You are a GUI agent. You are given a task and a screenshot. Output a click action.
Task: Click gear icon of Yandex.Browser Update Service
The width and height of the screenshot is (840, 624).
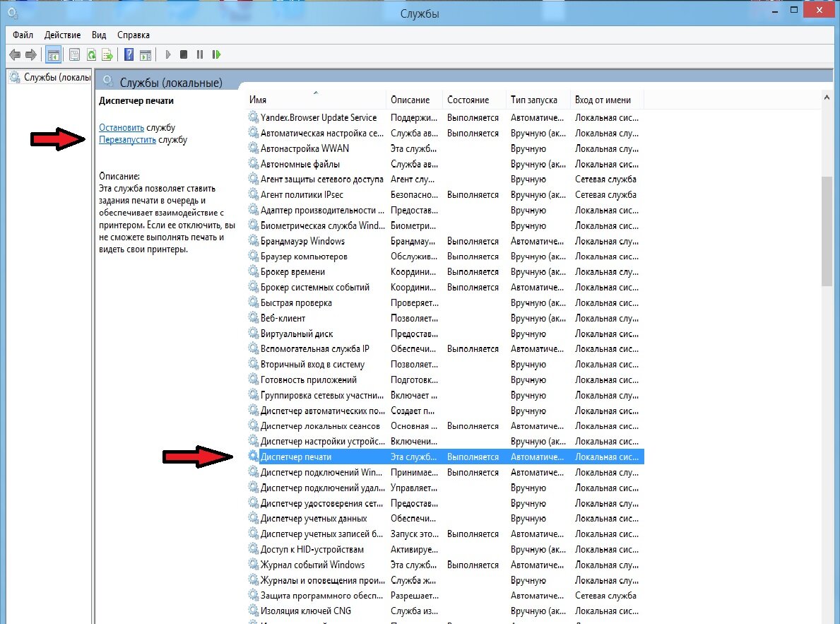coord(254,117)
